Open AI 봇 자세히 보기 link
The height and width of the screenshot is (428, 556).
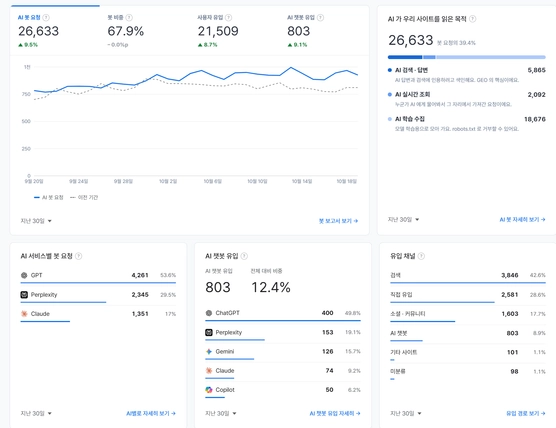pos(522,219)
